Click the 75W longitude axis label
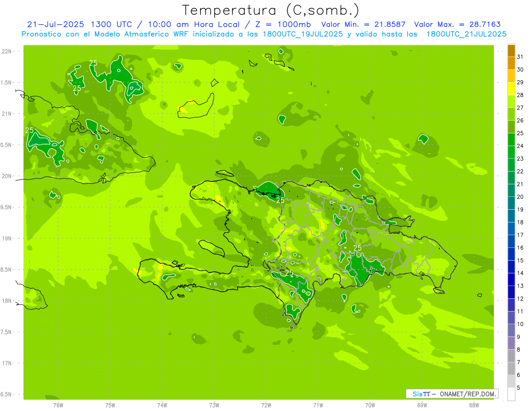The image size is (532, 411). point(110,405)
